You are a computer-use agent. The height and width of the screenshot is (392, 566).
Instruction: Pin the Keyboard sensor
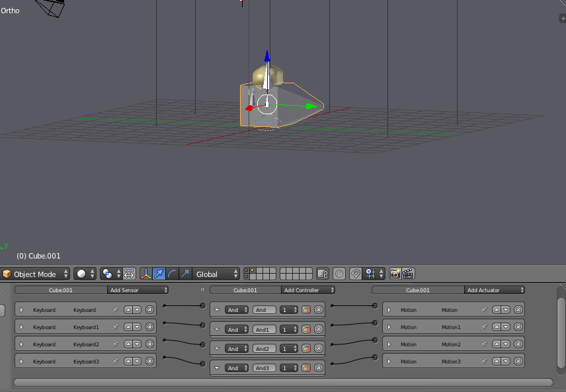point(115,309)
